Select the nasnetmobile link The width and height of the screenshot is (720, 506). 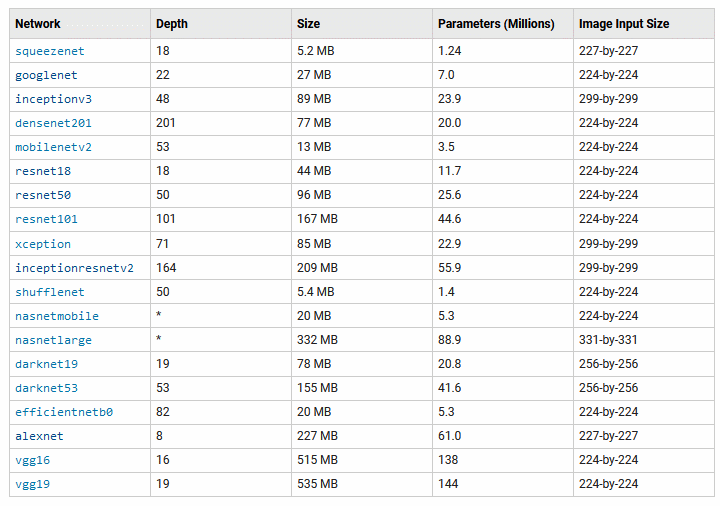tap(57, 316)
